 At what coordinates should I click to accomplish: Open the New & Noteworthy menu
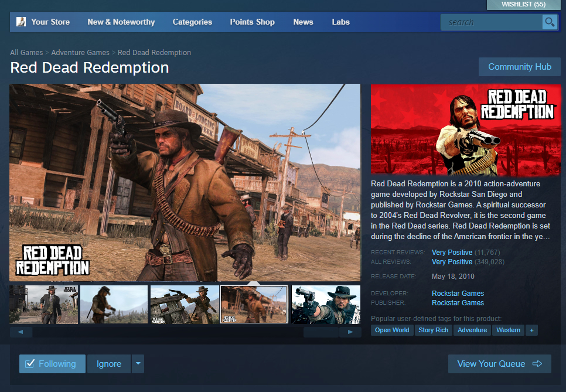click(121, 22)
